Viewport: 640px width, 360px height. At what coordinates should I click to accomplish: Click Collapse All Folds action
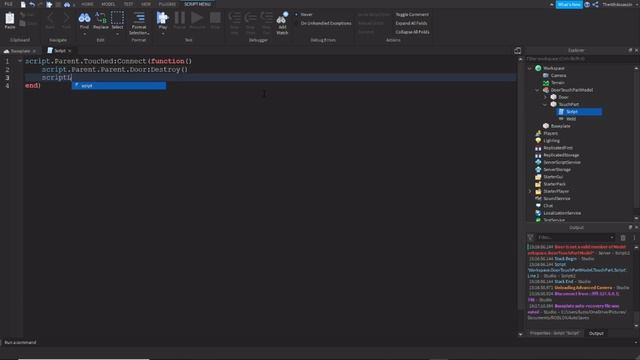(412, 32)
